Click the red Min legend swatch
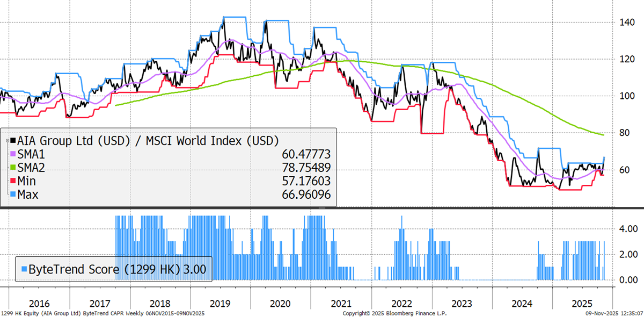 click(13, 181)
